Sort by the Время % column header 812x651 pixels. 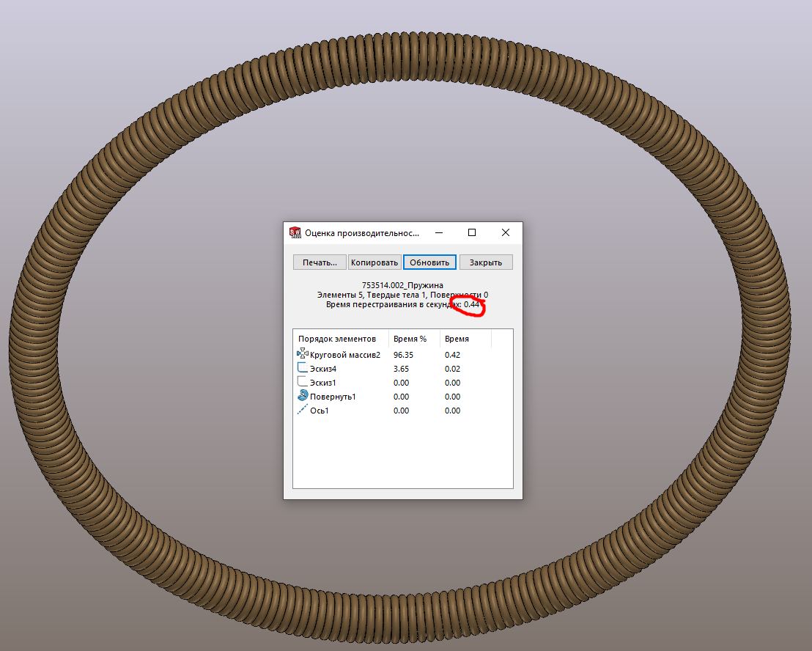pos(410,339)
